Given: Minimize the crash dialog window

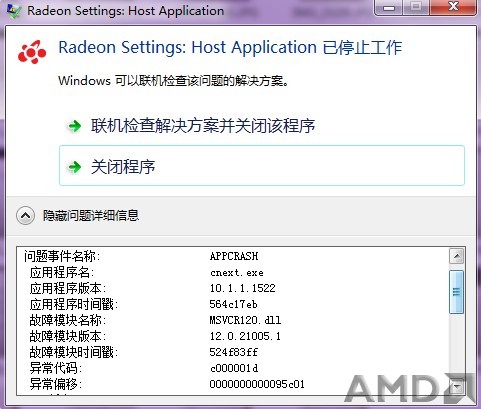Looking at the screenshot, I should (x=389, y=7).
